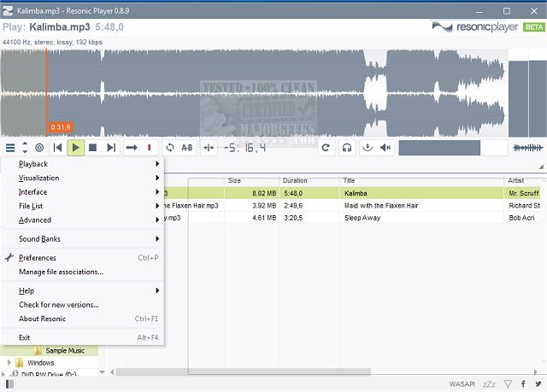The height and width of the screenshot is (392, 547).
Task: Open the Sound Banks submenu
Action: click(83, 239)
